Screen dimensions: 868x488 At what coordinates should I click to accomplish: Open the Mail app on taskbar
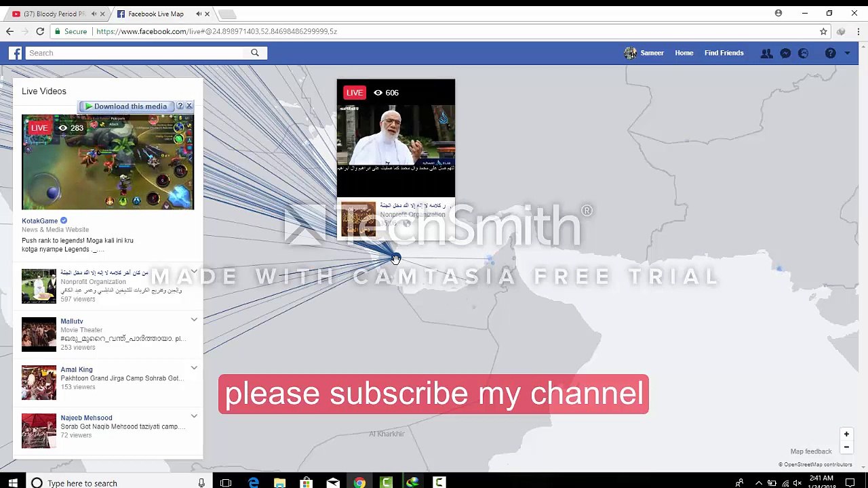[332, 483]
